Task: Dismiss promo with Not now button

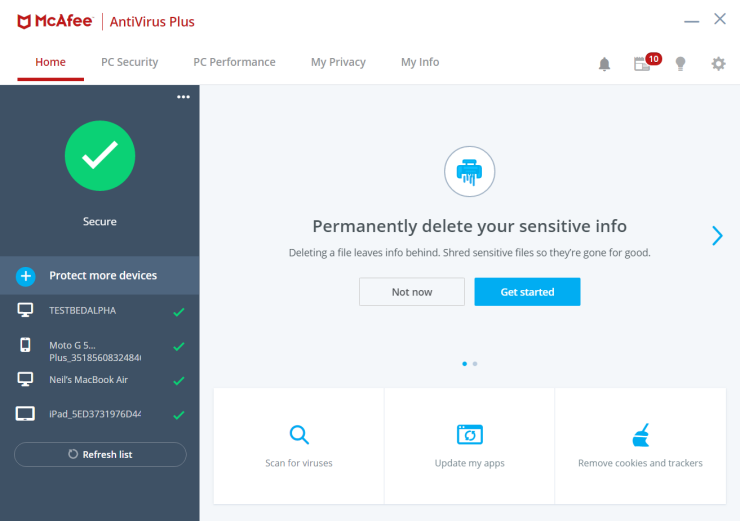Action: pyautogui.click(x=412, y=292)
